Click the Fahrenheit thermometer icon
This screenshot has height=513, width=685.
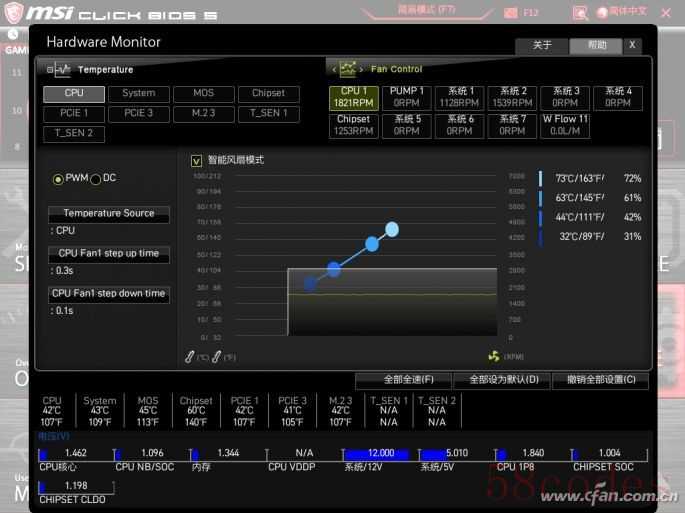[x=217, y=356]
